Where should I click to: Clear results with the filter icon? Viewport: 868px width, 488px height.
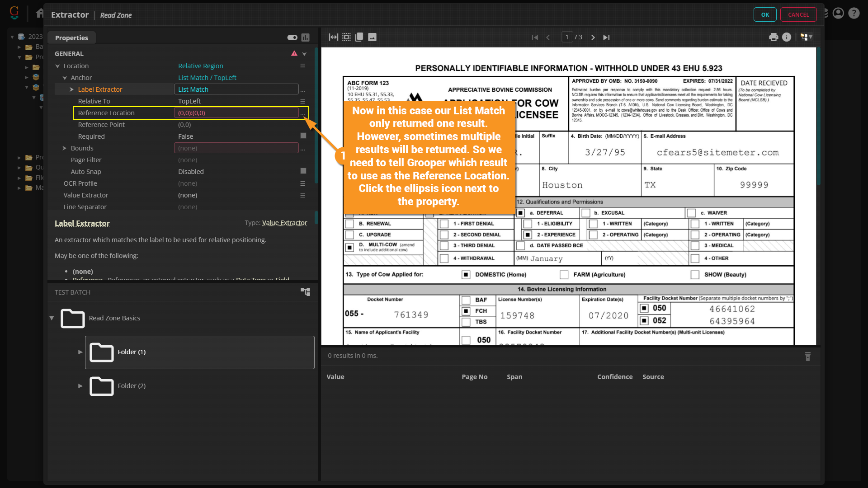(808, 357)
